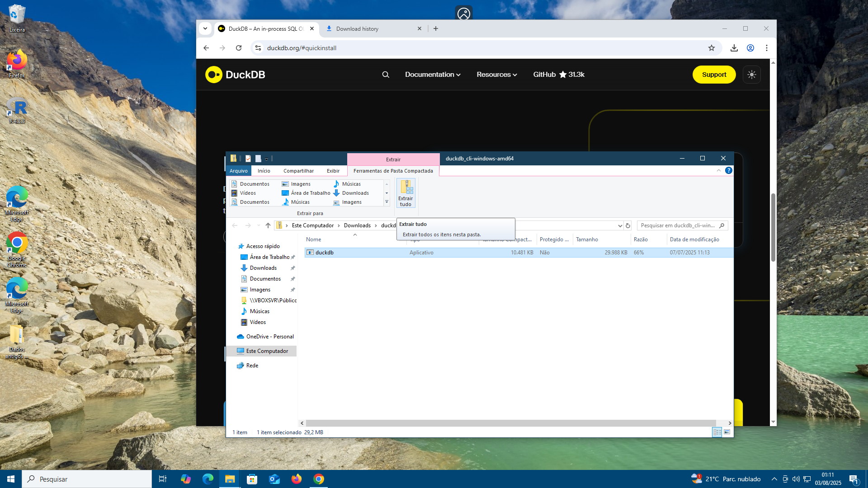Click the yellow Support button
Image resolution: width=868 pixels, height=488 pixels.
tap(714, 75)
